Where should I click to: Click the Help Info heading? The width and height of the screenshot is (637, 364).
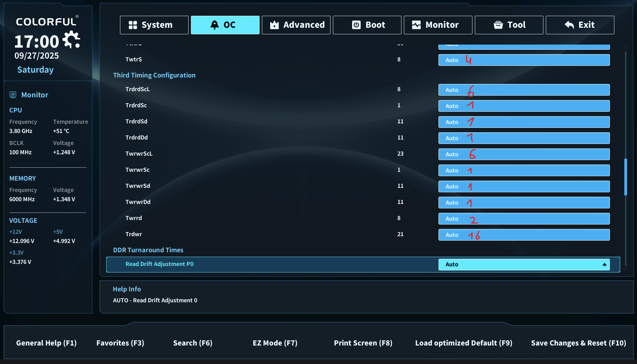pos(127,289)
